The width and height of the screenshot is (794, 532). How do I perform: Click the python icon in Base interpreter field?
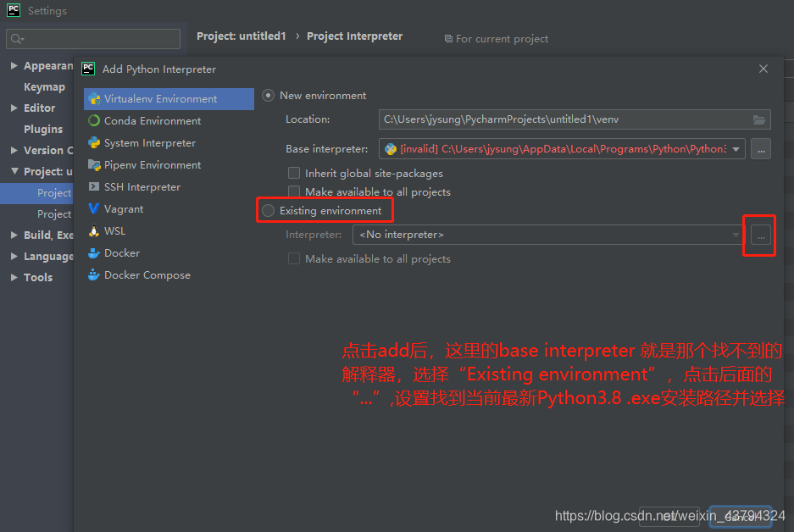point(391,149)
